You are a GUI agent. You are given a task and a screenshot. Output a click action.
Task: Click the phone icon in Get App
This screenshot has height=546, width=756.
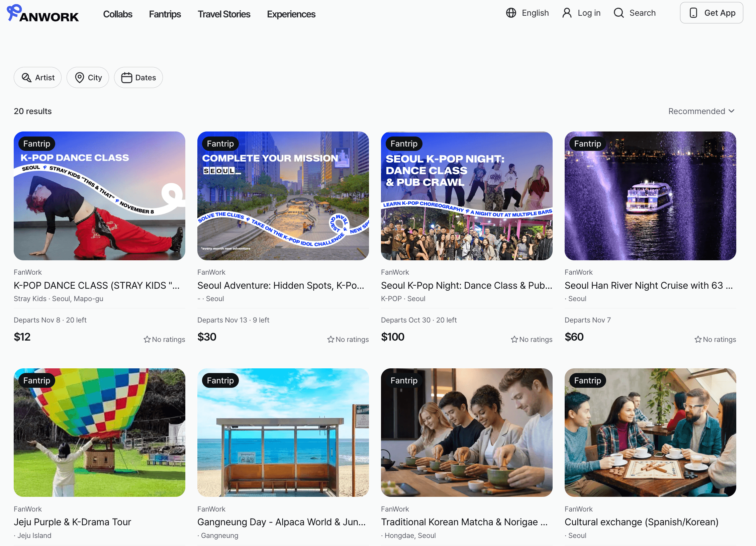tap(693, 13)
